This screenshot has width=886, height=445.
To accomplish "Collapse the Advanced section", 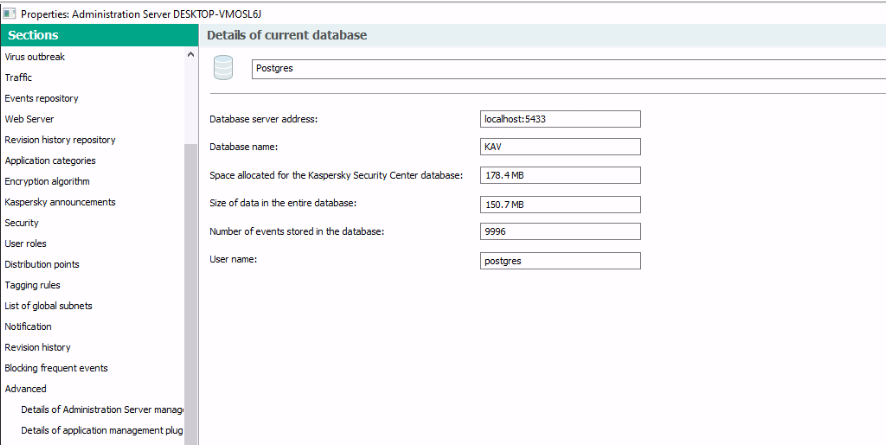I will click(25, 389).
